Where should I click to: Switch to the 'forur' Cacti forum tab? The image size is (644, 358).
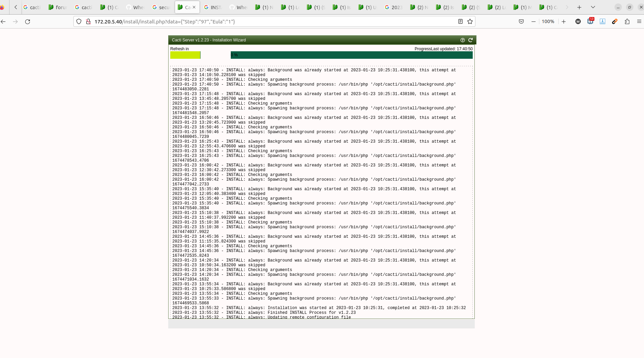tap(58, 7)
